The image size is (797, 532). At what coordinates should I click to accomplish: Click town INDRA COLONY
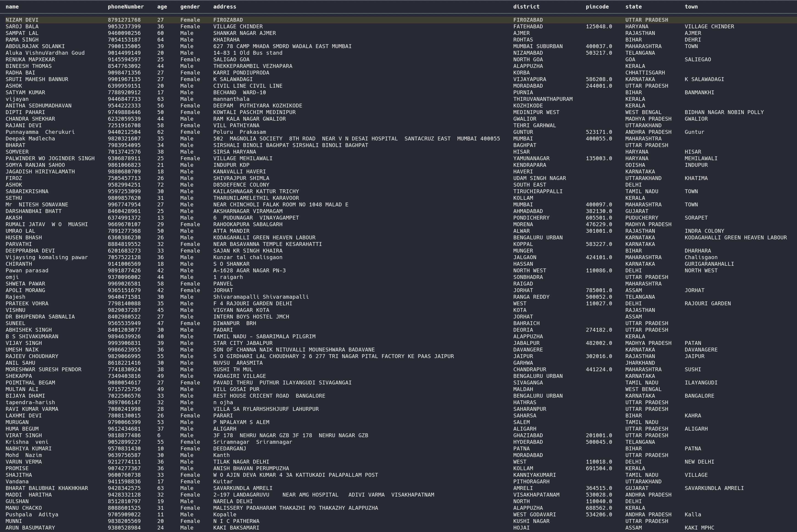click(704, 231)
